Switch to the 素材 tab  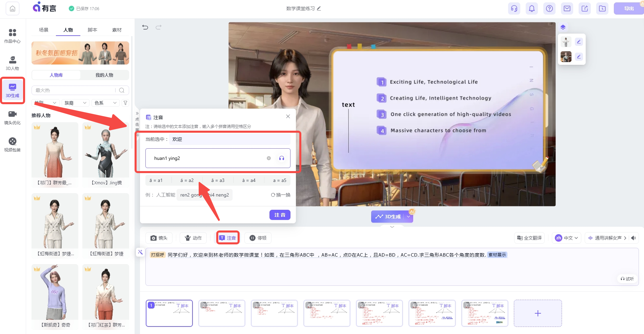click(x=117, y=30)
